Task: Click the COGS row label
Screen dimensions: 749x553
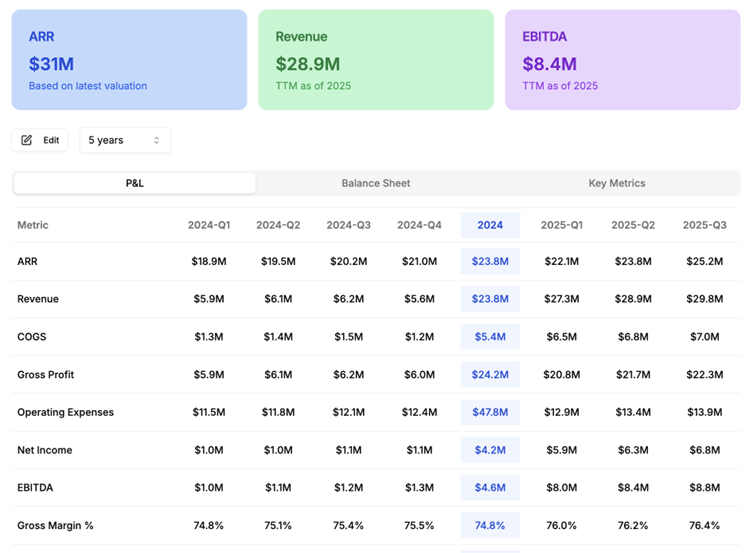Action: [x=32, y=337]
